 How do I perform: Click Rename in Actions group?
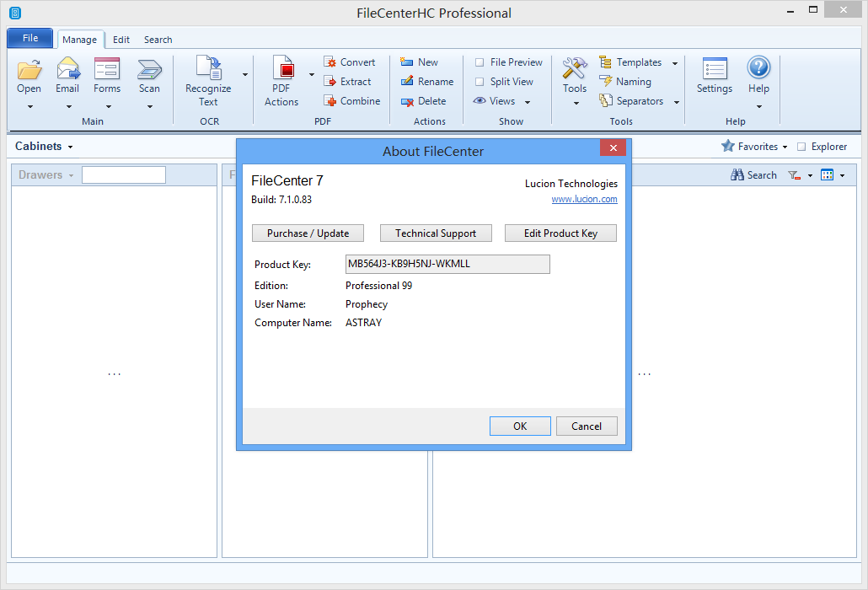point(426,82)
